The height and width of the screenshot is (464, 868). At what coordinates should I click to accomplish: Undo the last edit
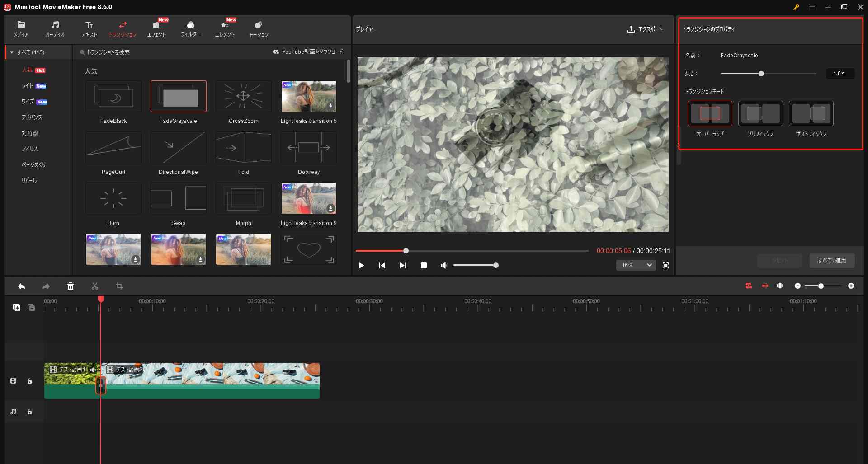coord(21,286)
